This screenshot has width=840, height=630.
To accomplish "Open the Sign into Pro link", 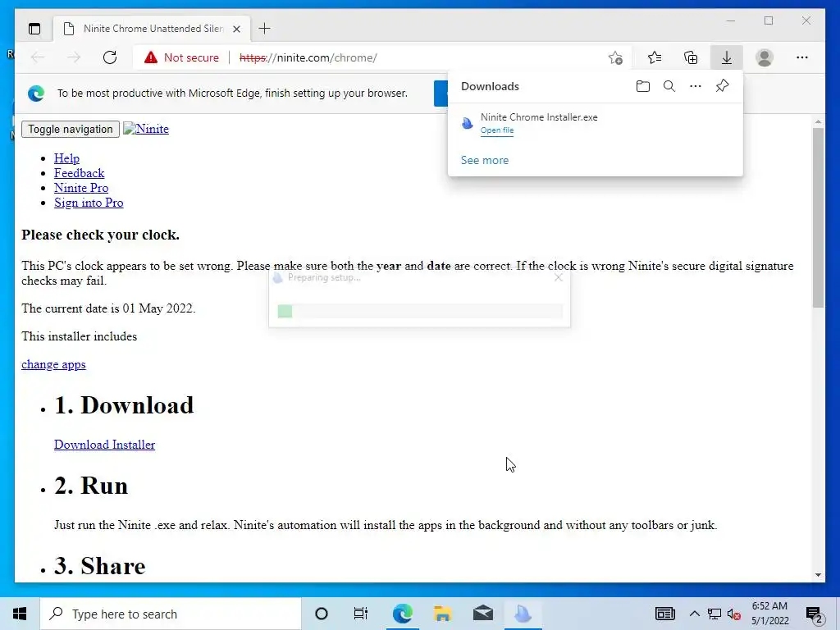I will pyautogui.click(x=89, y=203).
